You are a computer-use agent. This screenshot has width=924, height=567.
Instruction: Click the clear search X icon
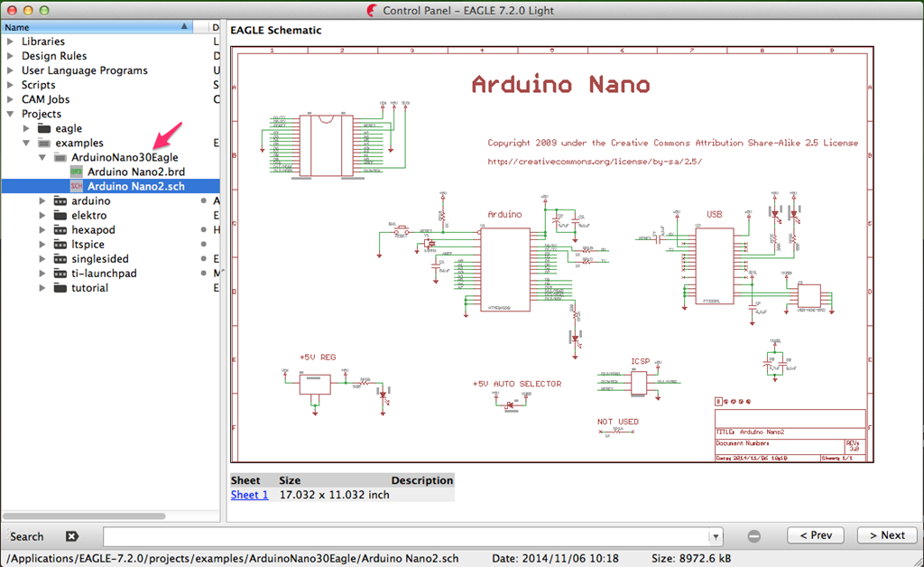pyautogui.click(x=72, y=535)
